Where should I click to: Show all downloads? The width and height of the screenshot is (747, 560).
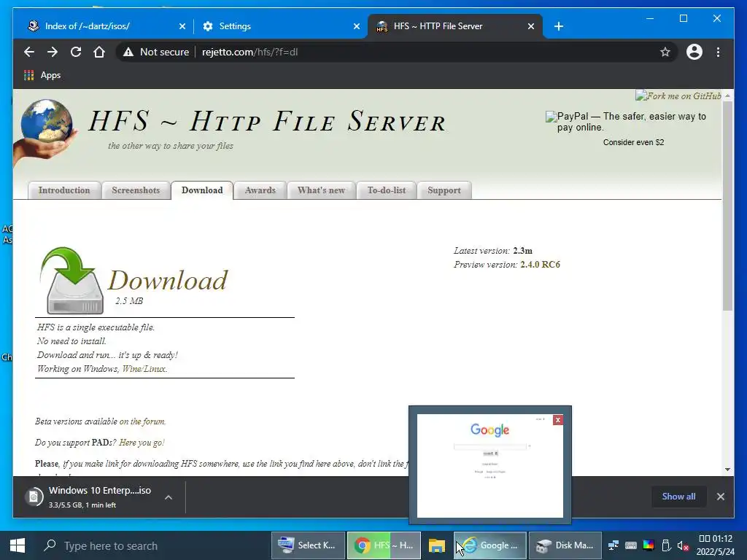click(678, 496)
